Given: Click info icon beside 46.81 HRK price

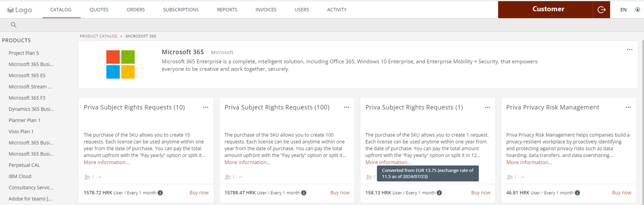Looking at the screenshot, I should (577, 193).
